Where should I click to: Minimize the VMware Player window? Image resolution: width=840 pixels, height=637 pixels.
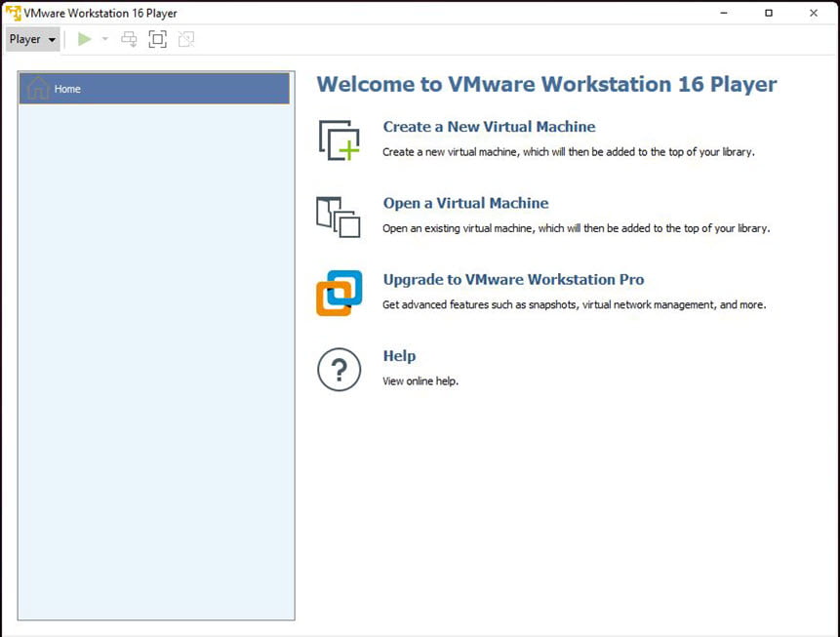pos(724,13)
